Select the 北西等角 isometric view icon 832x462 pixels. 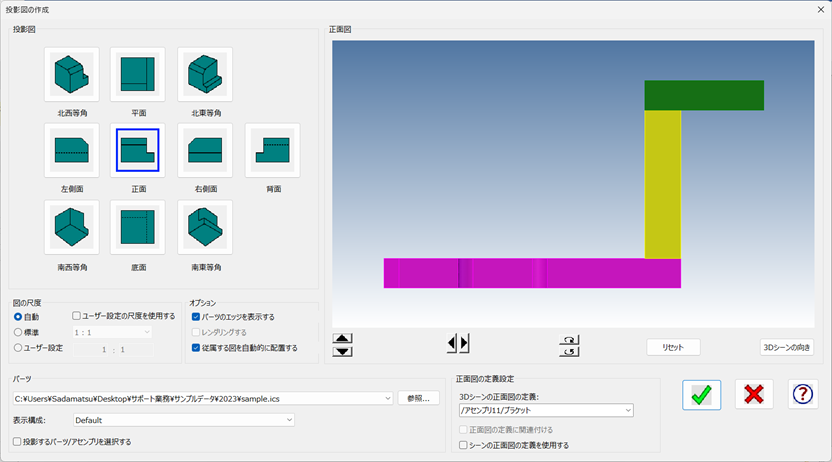[71, 74]
